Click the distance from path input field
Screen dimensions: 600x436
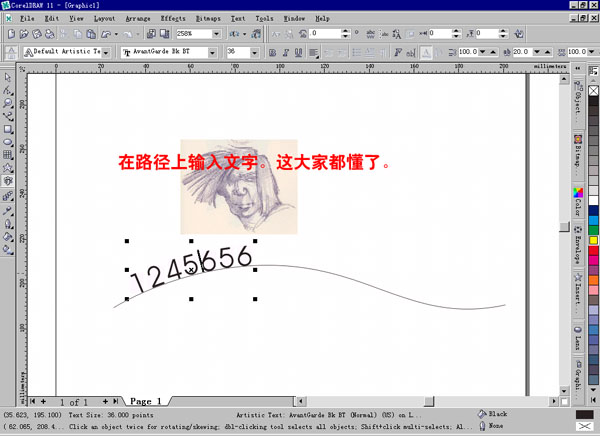point(440,34)
